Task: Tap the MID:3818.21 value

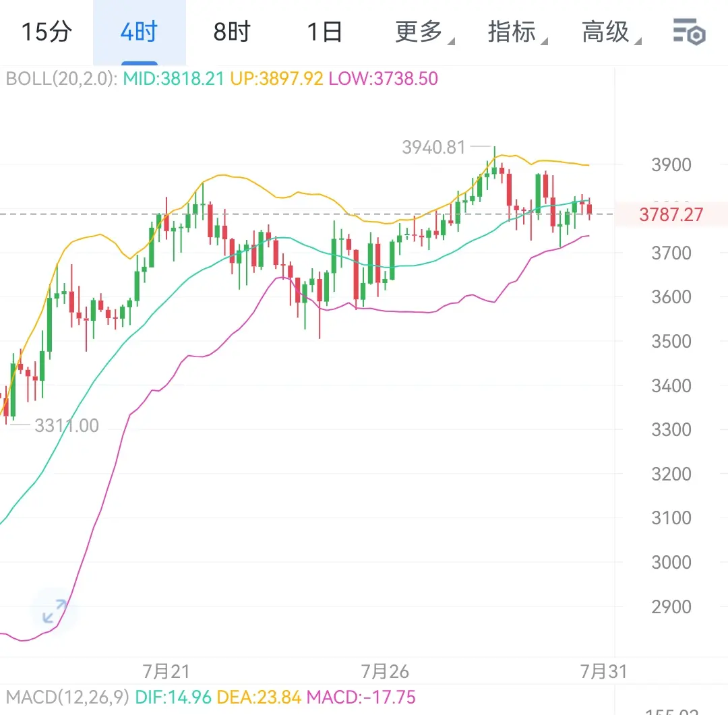Action: [x=174, y=78]
